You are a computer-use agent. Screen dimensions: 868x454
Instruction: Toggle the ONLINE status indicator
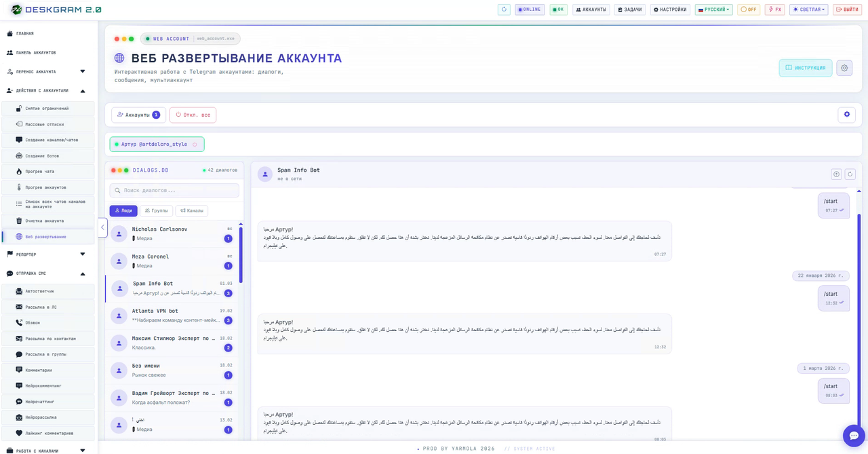530,10
